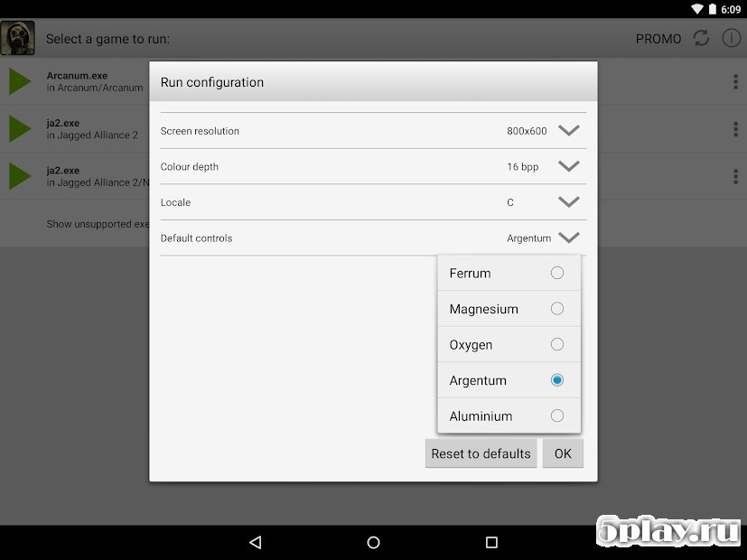
Task: Tap the PROMO link in top bar
Action: tap(658, 39)
